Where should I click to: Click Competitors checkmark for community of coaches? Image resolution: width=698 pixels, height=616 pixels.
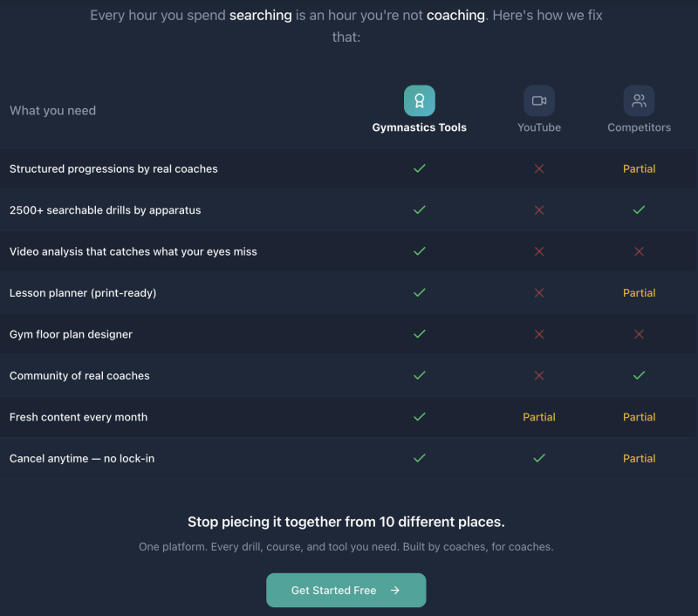639,375
